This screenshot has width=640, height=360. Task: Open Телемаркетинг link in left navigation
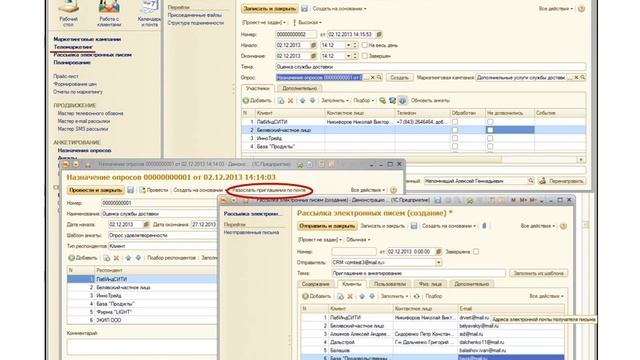point(73,47)
